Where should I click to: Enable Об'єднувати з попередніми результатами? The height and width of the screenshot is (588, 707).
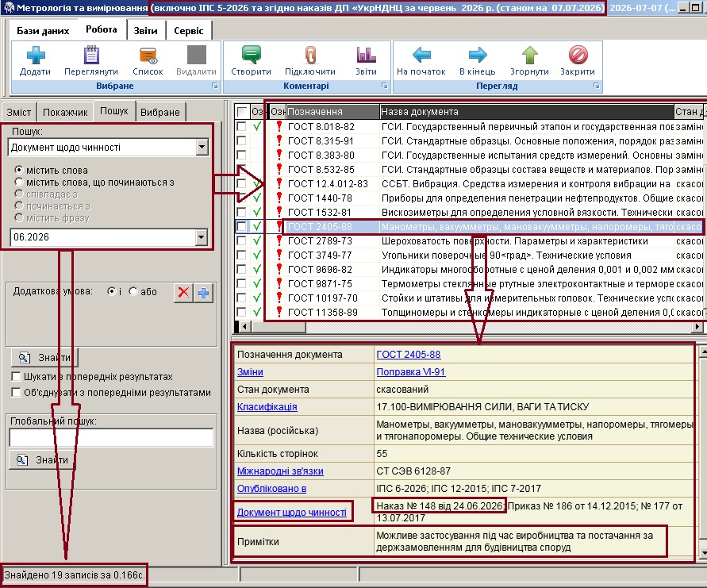(16, 392)
